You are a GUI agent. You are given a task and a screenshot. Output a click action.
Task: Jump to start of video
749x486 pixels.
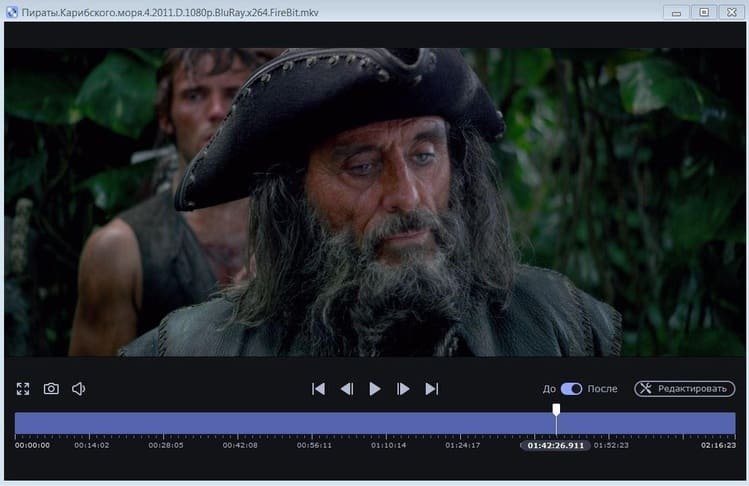pos(318,388)
